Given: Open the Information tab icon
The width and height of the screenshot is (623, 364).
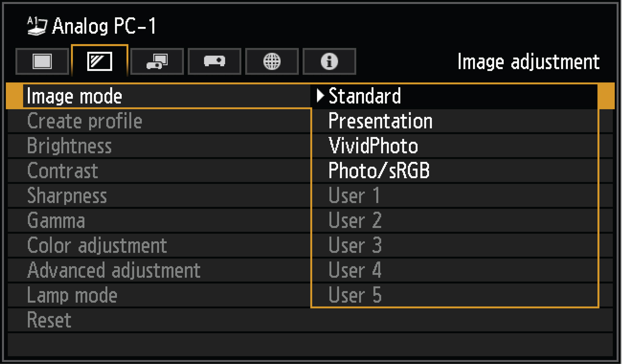Looking at the screenshot, I should tap(329, 61).
